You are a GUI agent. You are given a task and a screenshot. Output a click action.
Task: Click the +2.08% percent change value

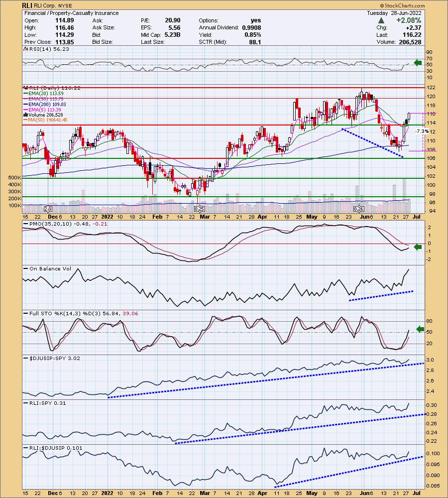[409, 20]
